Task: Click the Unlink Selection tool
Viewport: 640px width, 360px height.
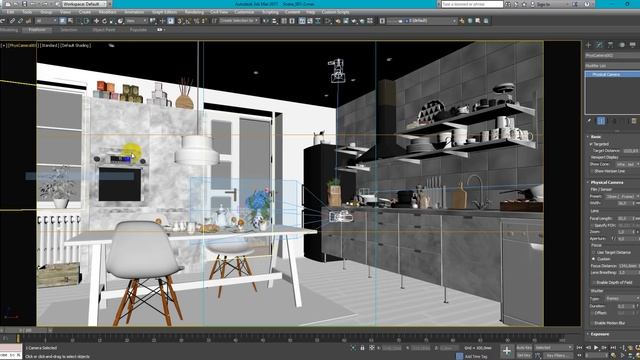Action: [x=20, y=21]
